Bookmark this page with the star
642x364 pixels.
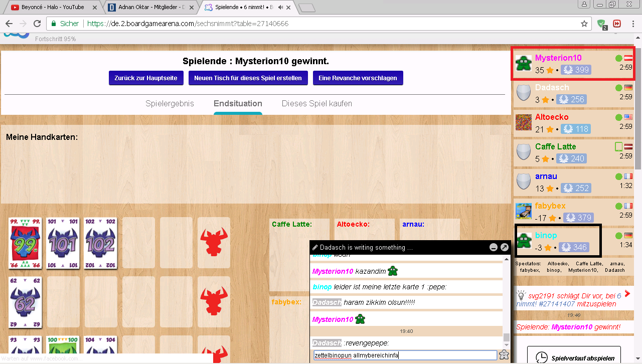click(x=584, y=24)
